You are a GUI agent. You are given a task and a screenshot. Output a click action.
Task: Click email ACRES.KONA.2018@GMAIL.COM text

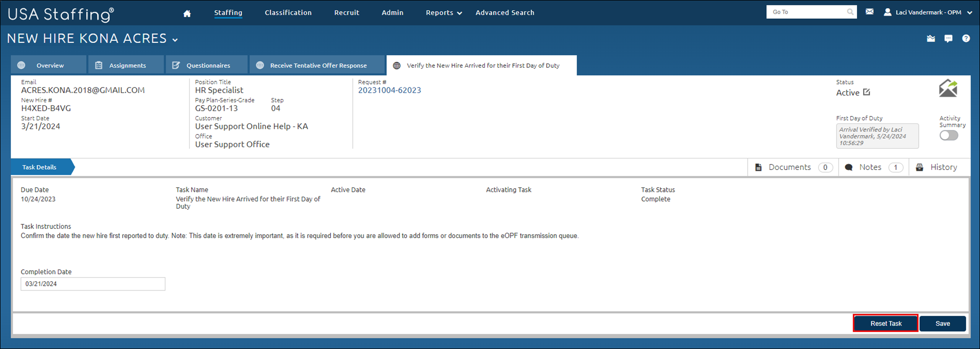pos(83,90)
